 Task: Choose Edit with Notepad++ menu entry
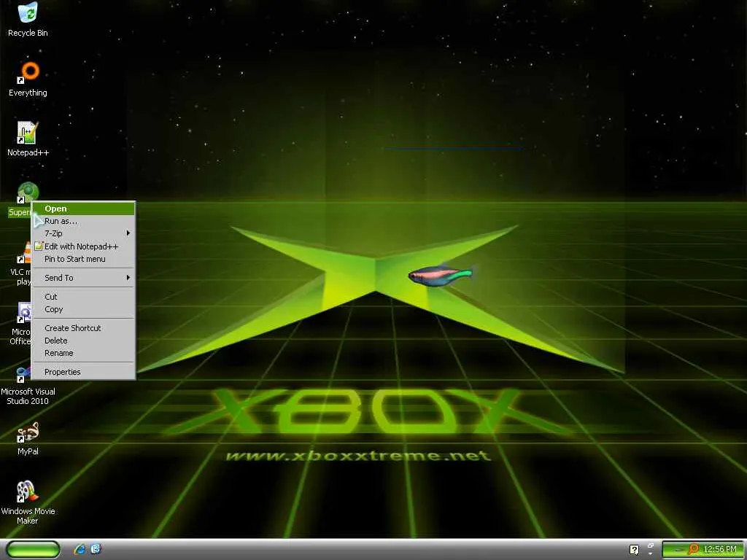84,246
